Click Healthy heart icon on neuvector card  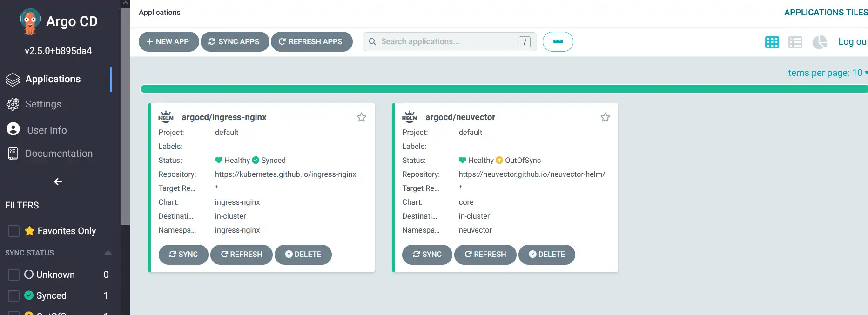tap(463, 160)
